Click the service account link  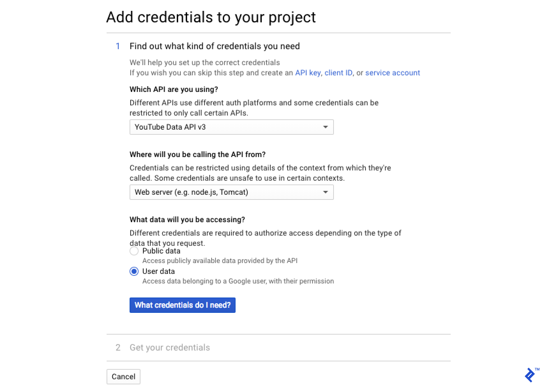(393, 73)
